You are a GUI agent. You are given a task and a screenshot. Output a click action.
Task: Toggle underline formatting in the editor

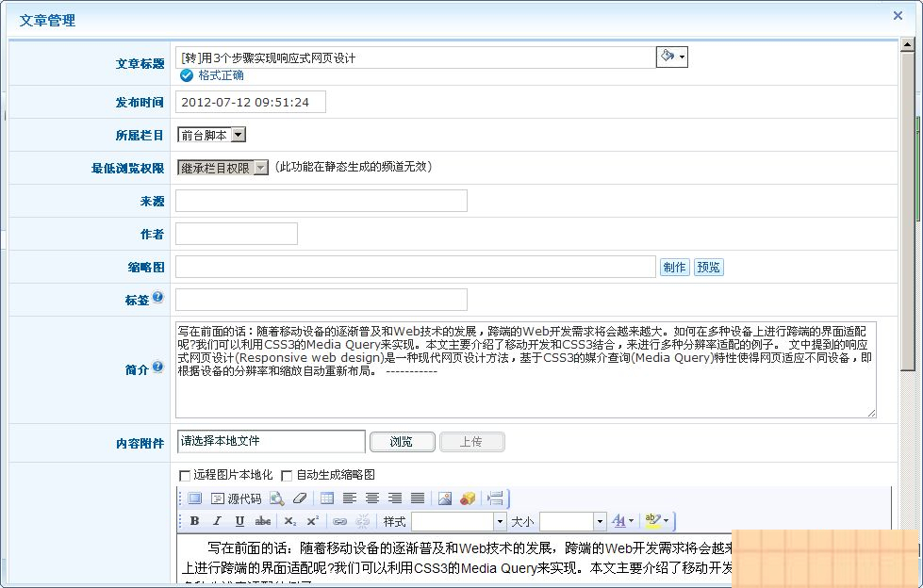tap(240, 520)
